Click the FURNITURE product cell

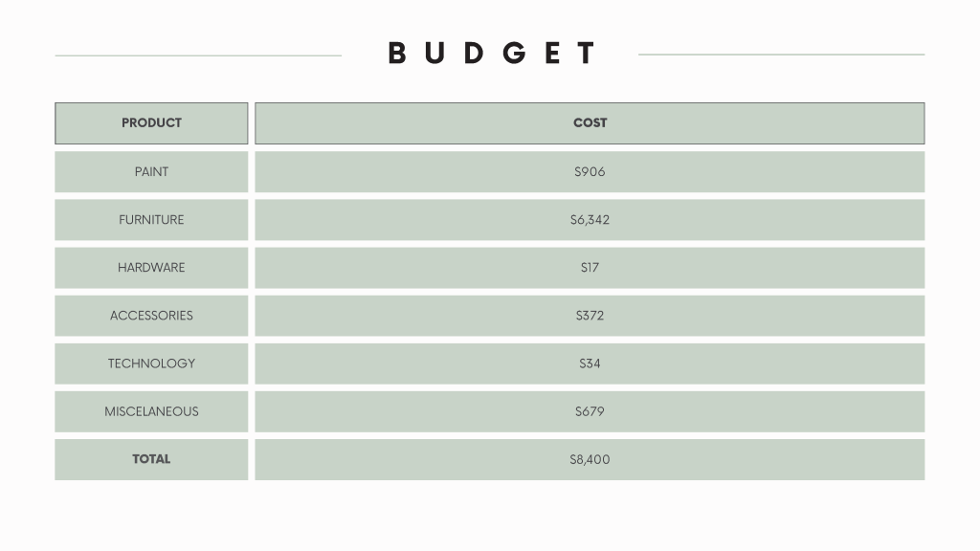tap(151, 220)
